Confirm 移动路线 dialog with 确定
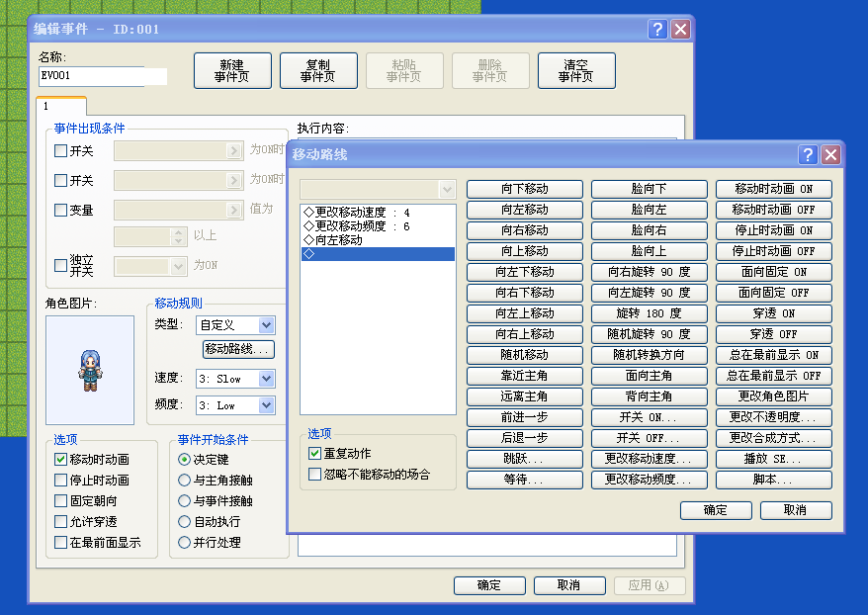The image size is (868, 615). point(716,510)
